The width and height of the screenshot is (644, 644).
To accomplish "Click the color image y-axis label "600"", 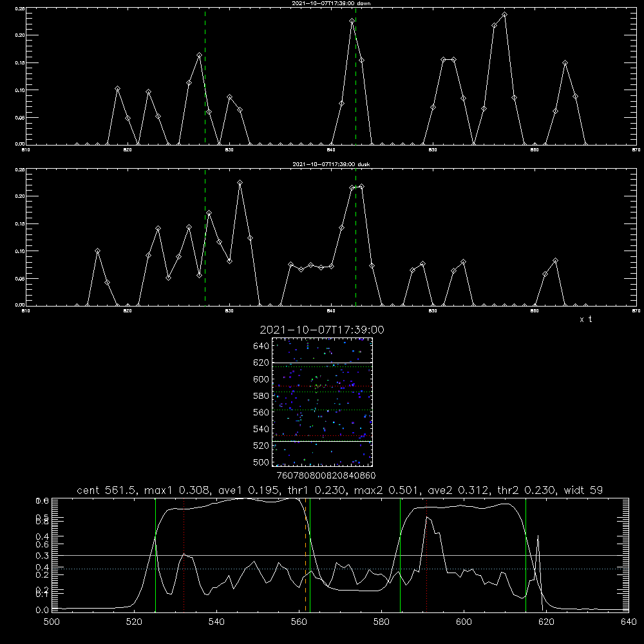I will (261, 379).
